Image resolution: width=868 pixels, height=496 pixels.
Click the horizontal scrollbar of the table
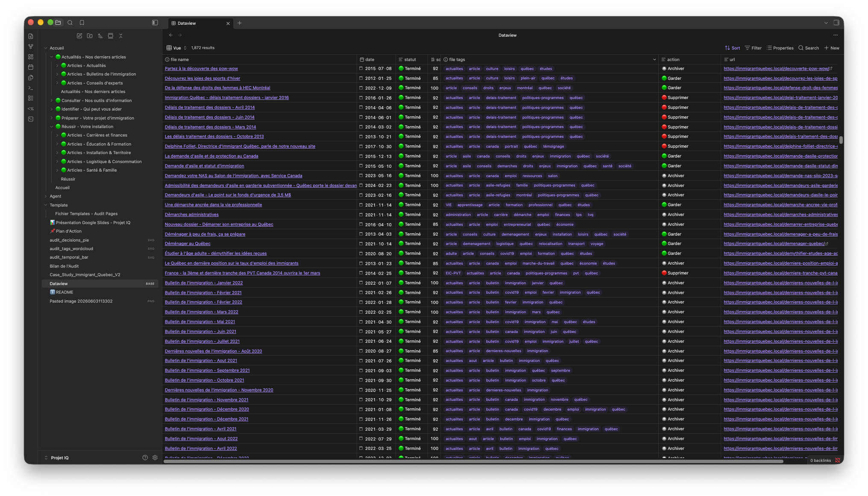473,461
